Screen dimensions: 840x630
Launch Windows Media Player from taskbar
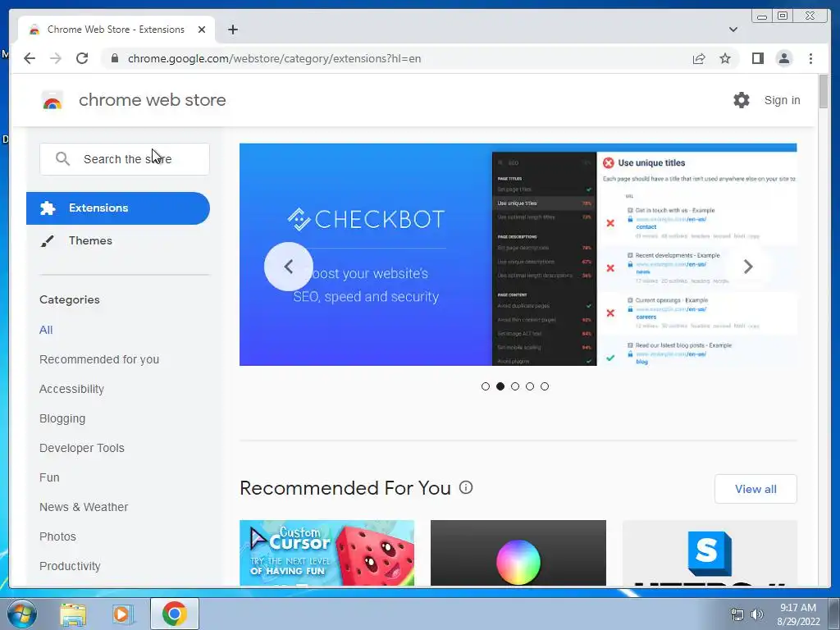coord(122,614)
